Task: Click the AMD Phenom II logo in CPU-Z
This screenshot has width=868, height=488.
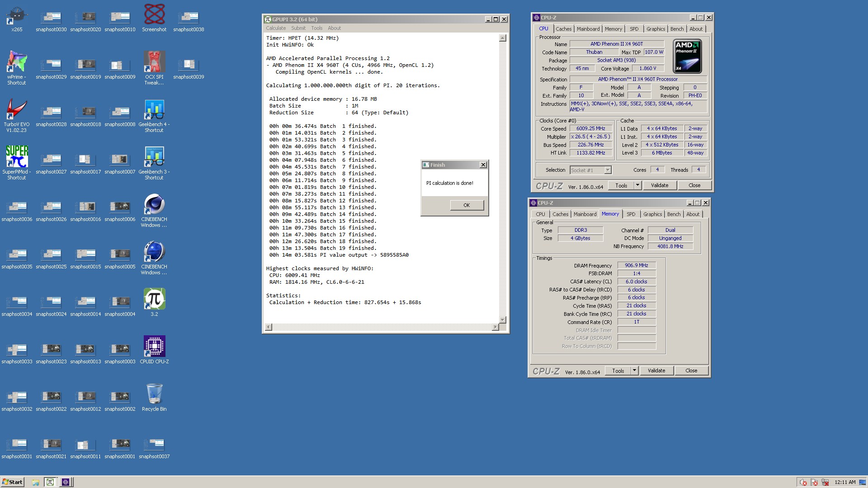Action: coord(687,56)
